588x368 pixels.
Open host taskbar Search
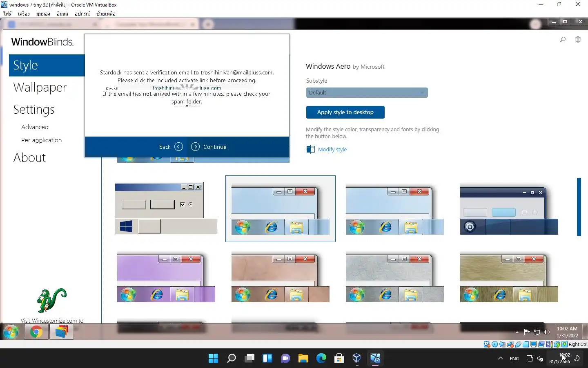(x=232, y=358)
